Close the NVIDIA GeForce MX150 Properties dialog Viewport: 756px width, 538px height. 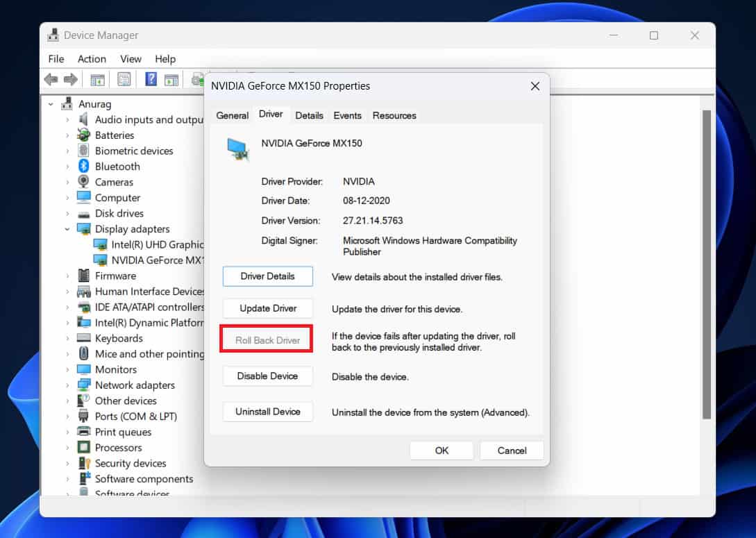(x=535, y=86)
